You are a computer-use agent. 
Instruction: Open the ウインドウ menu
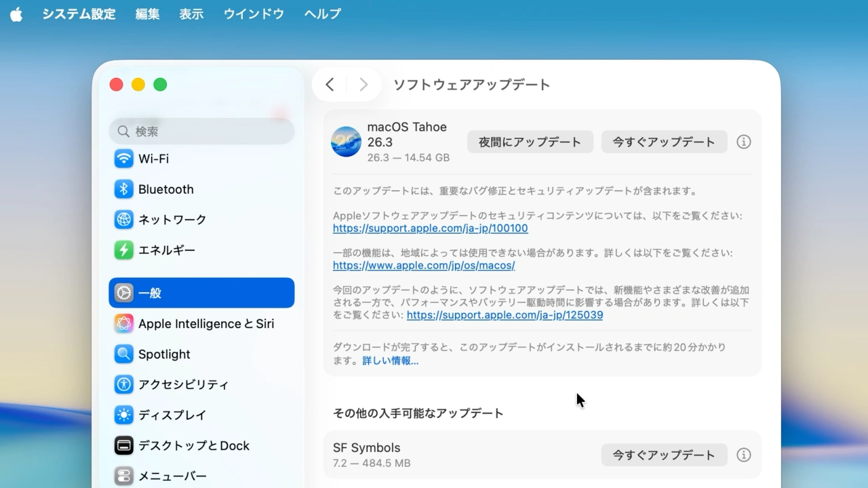(x=254, y=14)
